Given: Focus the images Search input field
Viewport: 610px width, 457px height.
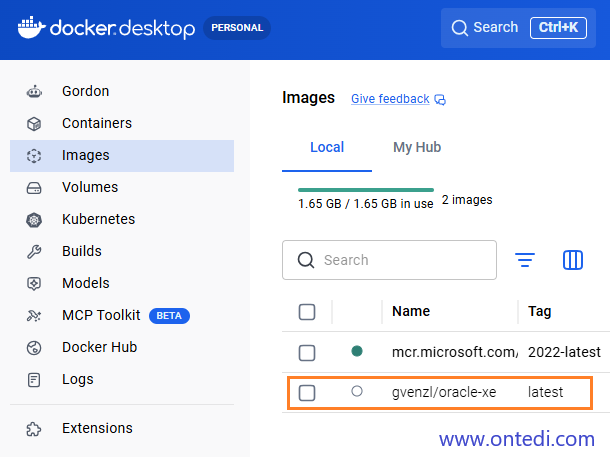Looking at the screenshot, I should point(389,260).
